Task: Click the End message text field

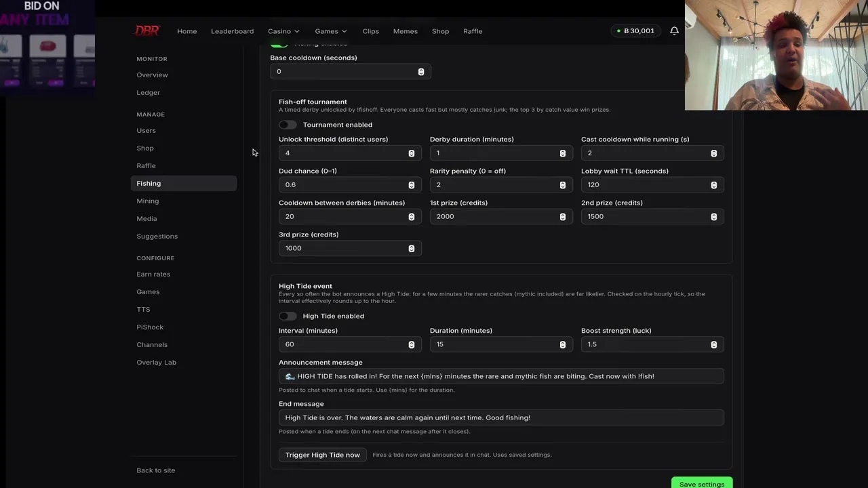Action: tap(501, 418)
